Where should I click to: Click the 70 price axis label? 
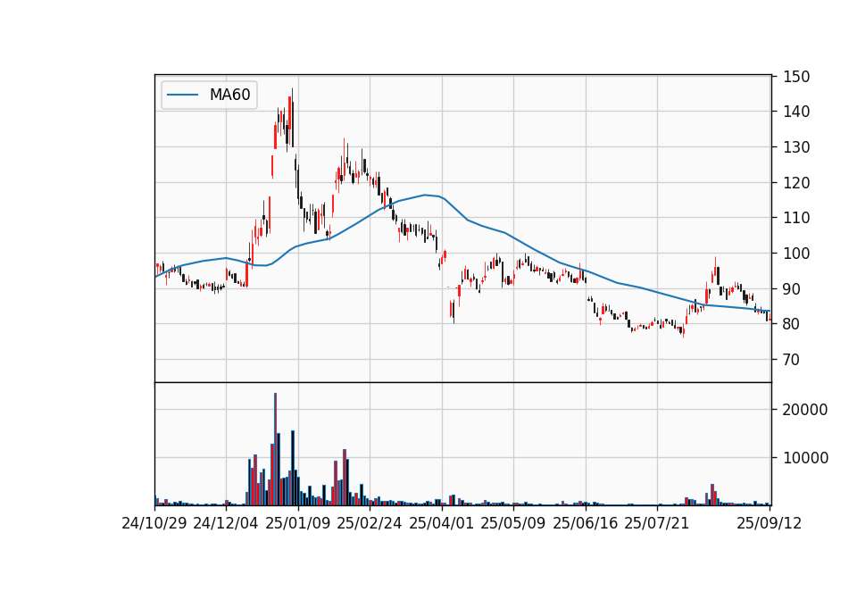[792, 359]
